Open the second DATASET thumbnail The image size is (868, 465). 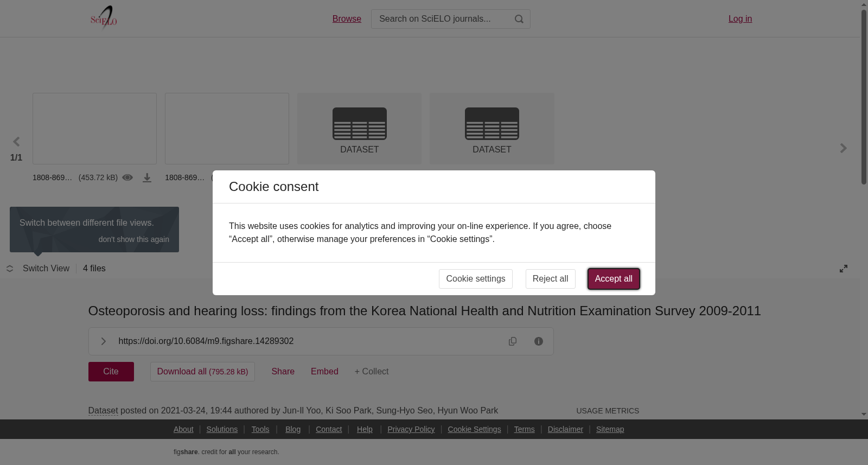coord(492,129)
